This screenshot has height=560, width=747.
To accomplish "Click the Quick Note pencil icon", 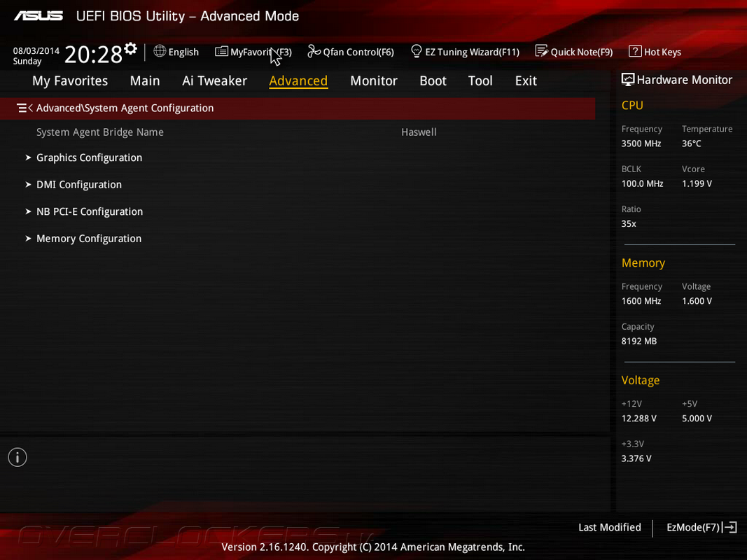I will coord(542,51).
